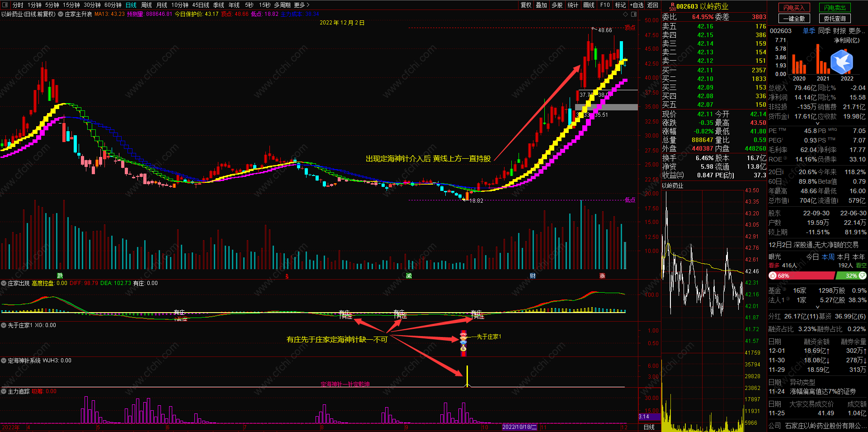Toggle the left sidebar panel icon
The width and height of the screenshot is (868, 432).
pyautogui.click(x=4, y=5)
